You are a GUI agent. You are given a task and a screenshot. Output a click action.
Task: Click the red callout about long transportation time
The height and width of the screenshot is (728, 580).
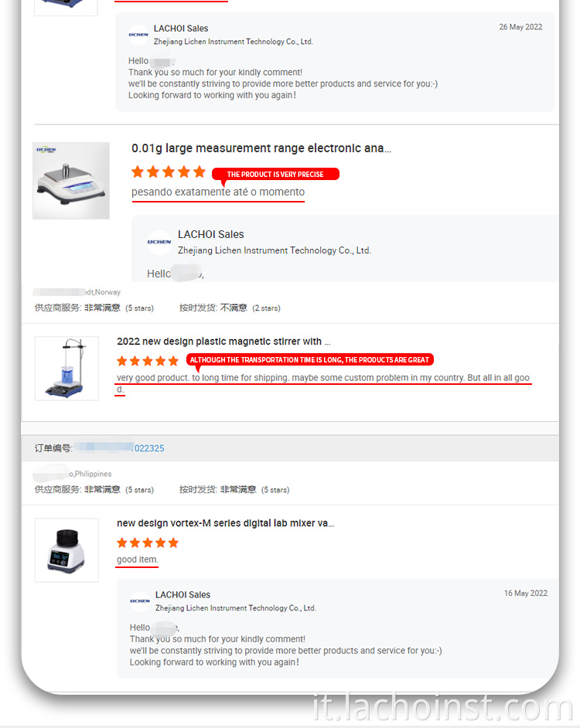309,359
